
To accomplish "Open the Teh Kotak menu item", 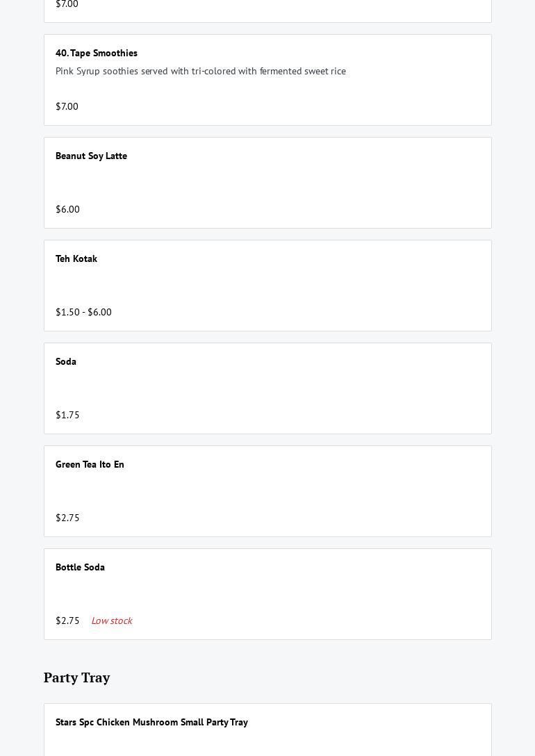I will click(76, 258).
